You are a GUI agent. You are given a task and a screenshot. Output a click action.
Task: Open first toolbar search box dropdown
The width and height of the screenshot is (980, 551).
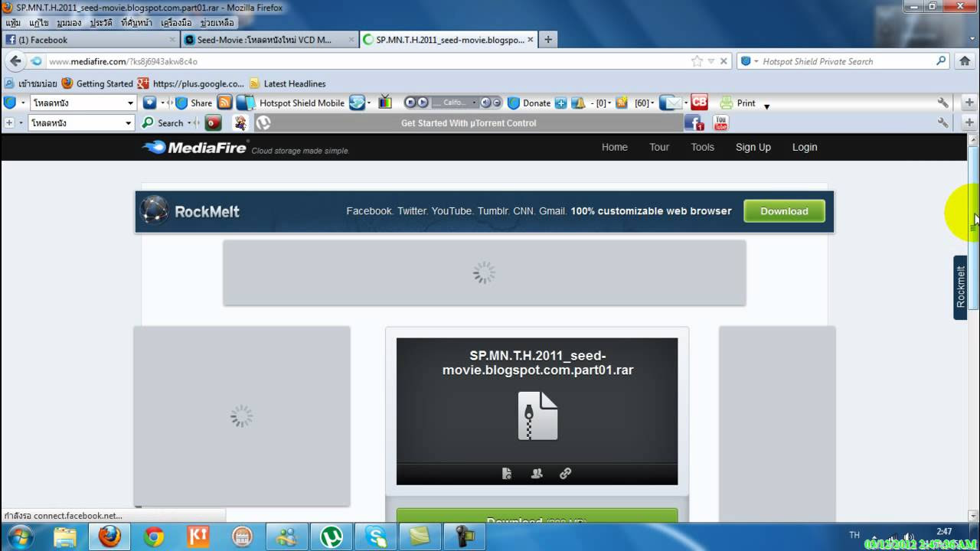pyautogui.click(x=130, y=103)
